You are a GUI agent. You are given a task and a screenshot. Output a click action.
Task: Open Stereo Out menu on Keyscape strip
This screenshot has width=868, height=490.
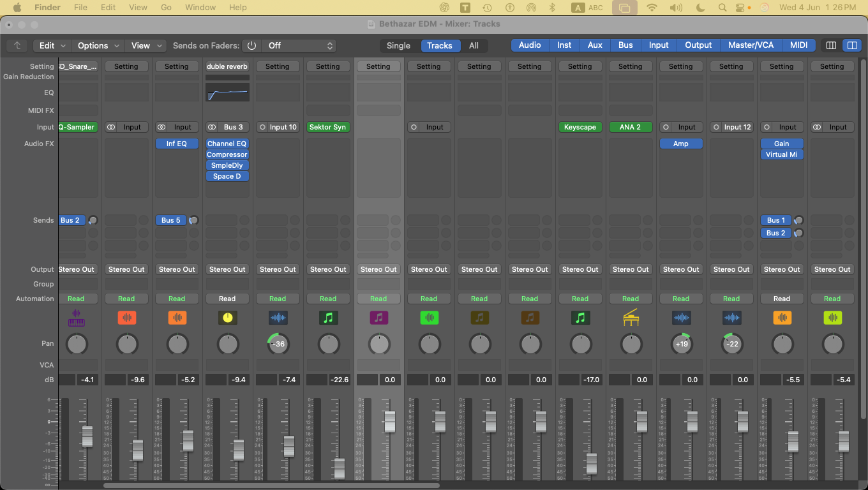(x=580, y=269)
